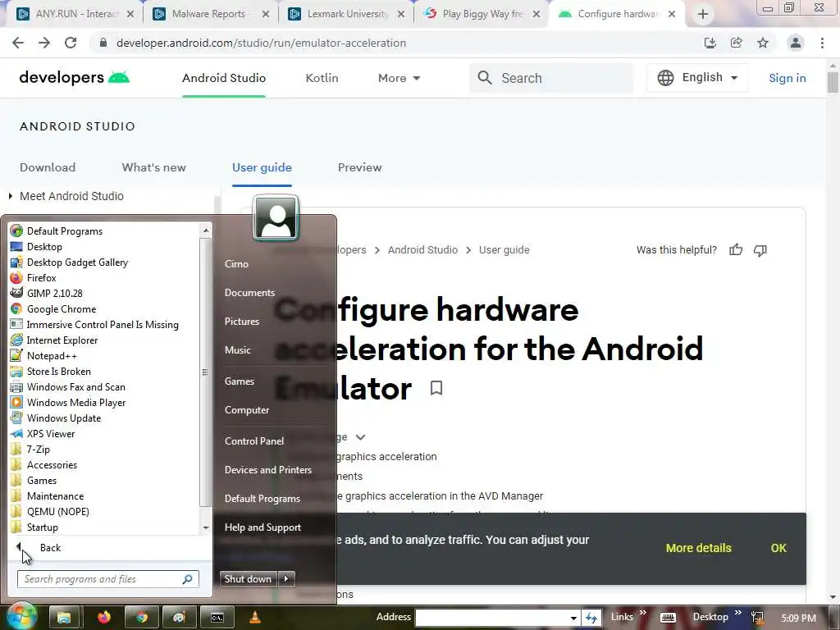Open Devices and Printers
This screenshot has height=630, width=840.
(268, 470)
